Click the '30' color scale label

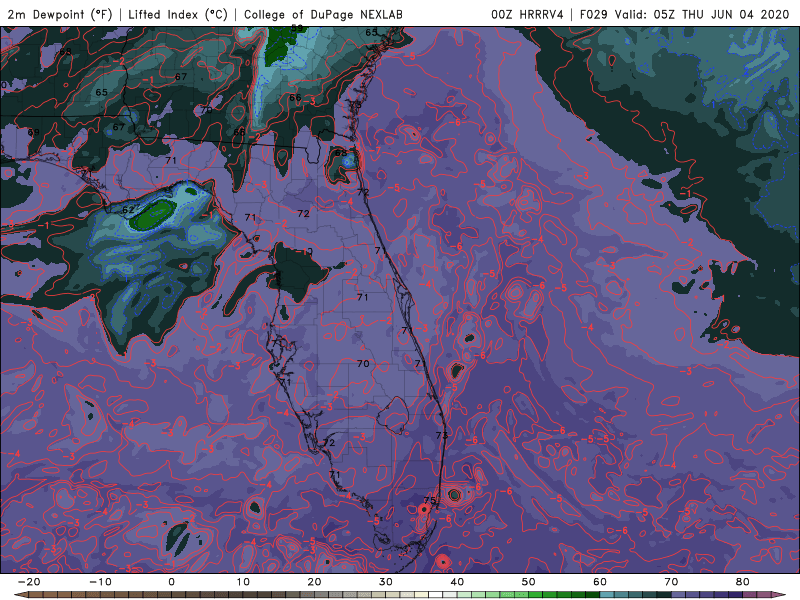click(386, 582)
